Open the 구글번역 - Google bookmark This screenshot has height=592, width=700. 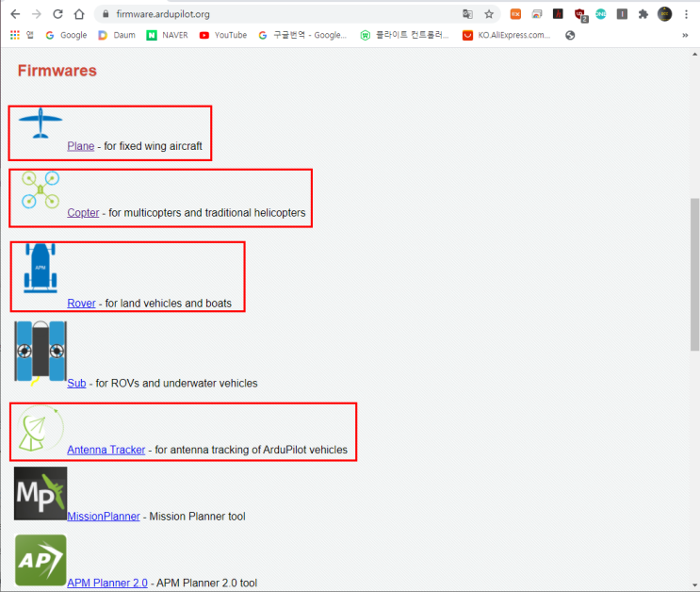pyautogui.click(x=302, y=35)
